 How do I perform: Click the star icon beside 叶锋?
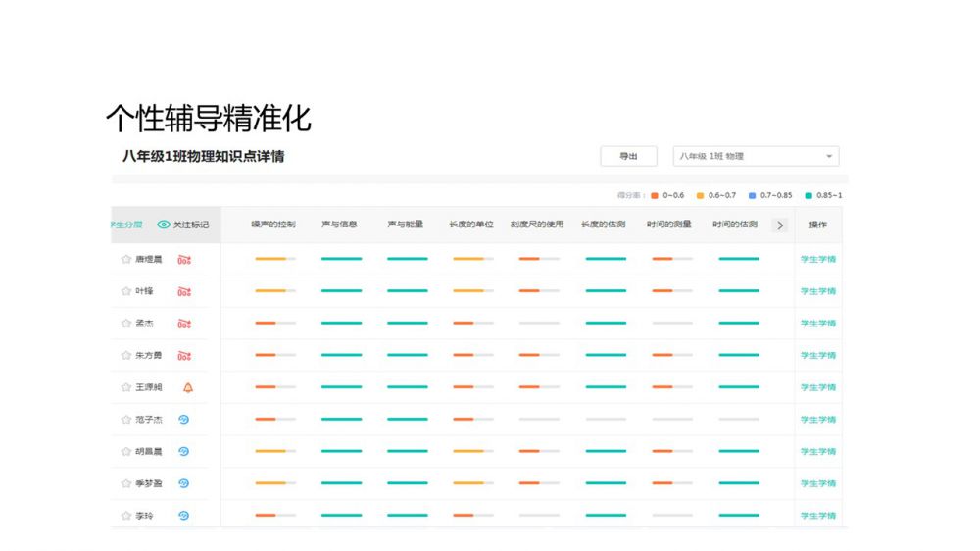point(125,291)
